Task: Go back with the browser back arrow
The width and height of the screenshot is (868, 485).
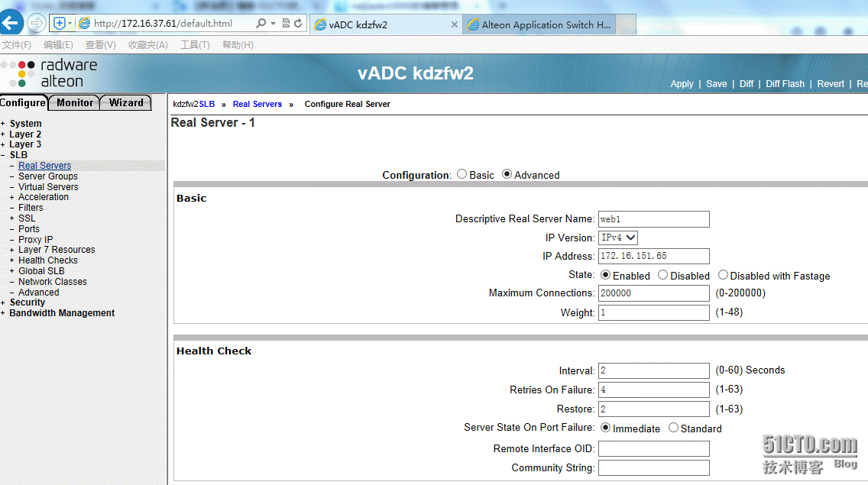Action: click(x=11, y=23)
